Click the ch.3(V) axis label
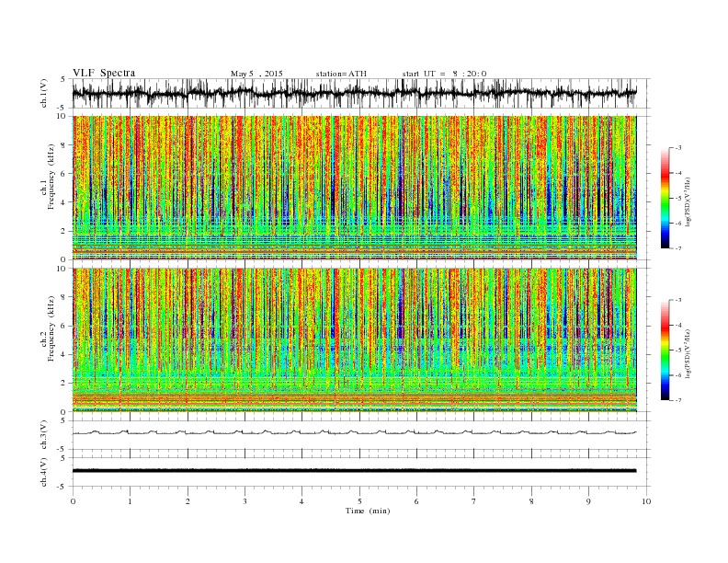728x563 pixels. tap(44, 436)
